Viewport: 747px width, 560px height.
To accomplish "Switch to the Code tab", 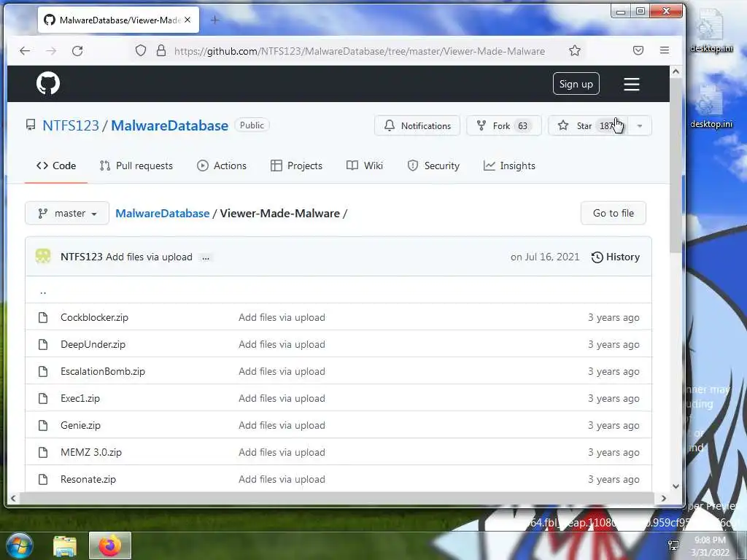I will point(56,166).
